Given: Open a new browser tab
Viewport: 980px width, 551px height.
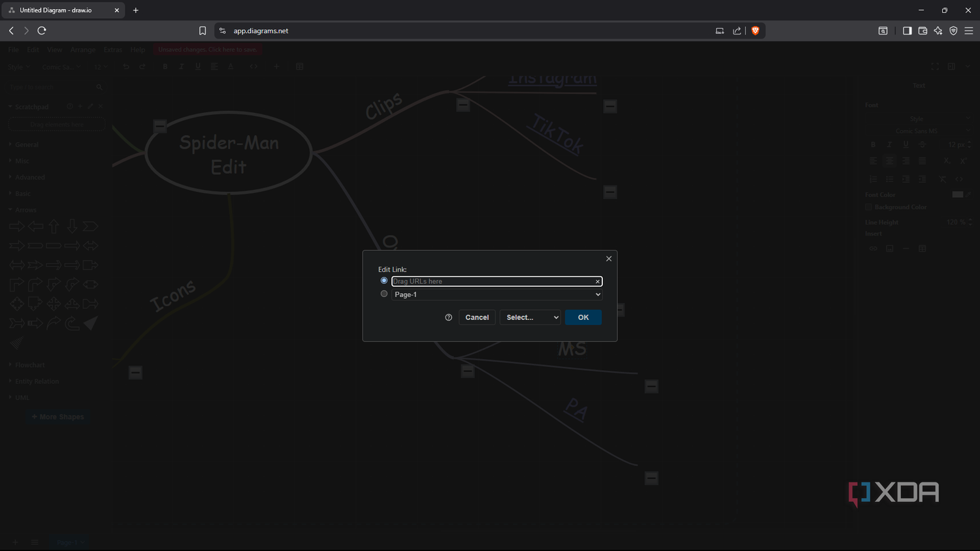Looking at the screenshot, I should tap(136, 10).
